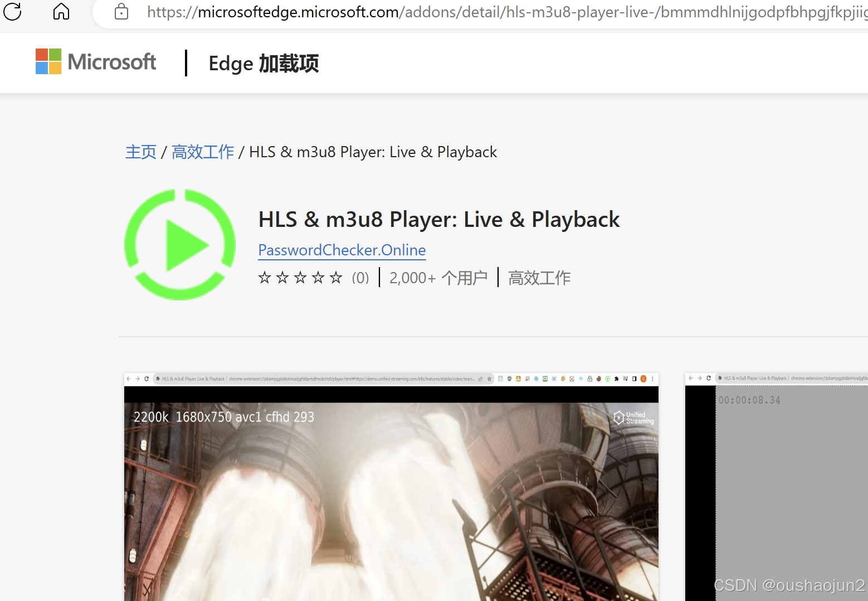Viewport: 868px width, 601px height.
Task: Click the HLS & m3u8 Player title heading
Action: pyautogui.click(x=439, y=220)
